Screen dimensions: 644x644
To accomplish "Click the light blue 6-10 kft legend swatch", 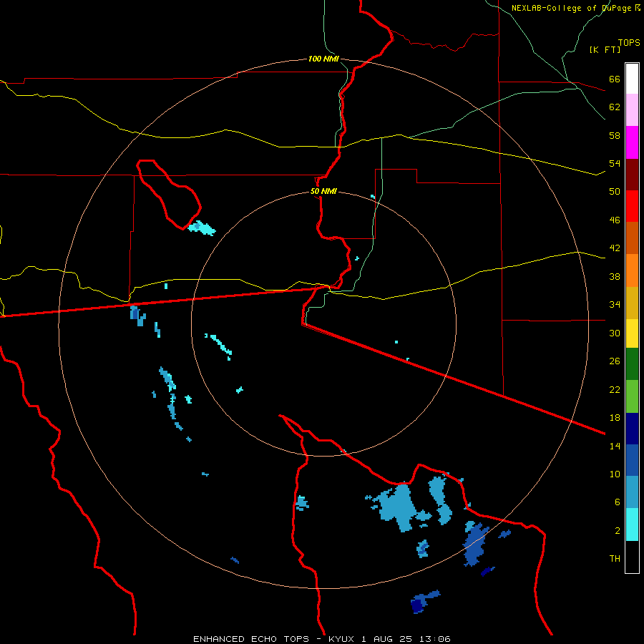I will pyautogui.click(x=632, y=492).
